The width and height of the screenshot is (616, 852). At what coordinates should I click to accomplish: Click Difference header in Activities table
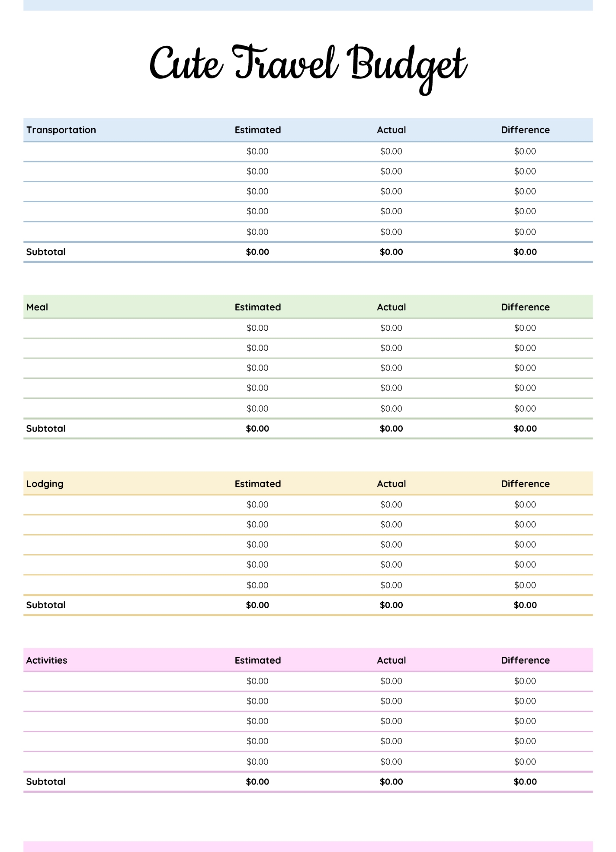[525, 660]
